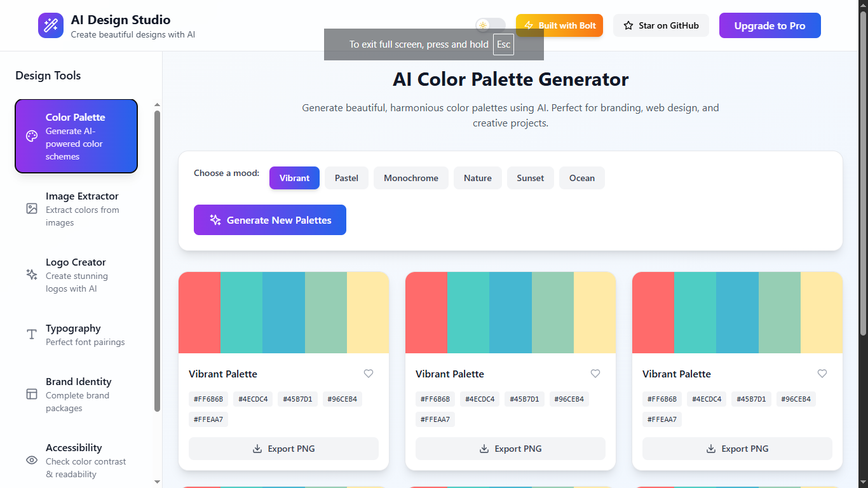Click the sidebar scrollbar
868x488 pixels.
[156, 254]
